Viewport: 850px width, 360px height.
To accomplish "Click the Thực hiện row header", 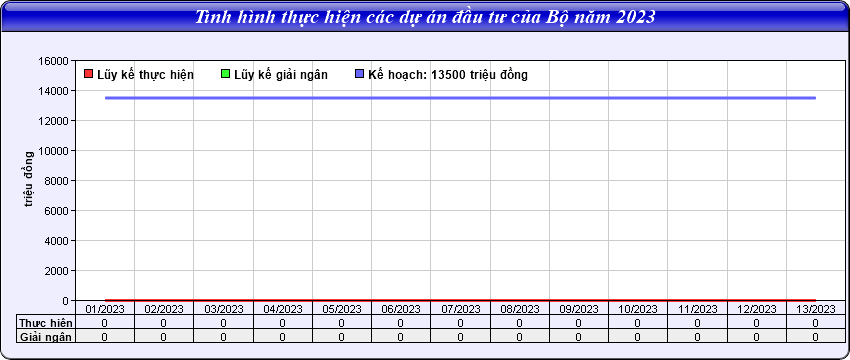I will [46, 323].
